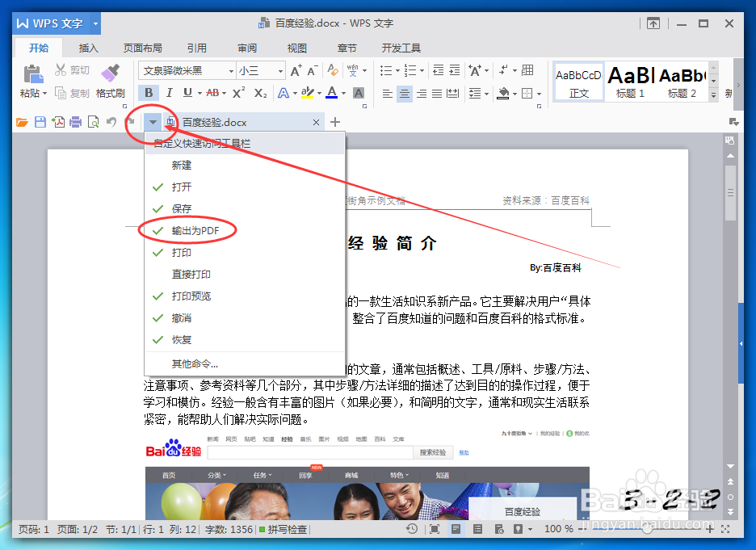Viewport: 756px width, 550px height.
Task: Click 拼写检查 in the status bar
Action: coord(283,529)
